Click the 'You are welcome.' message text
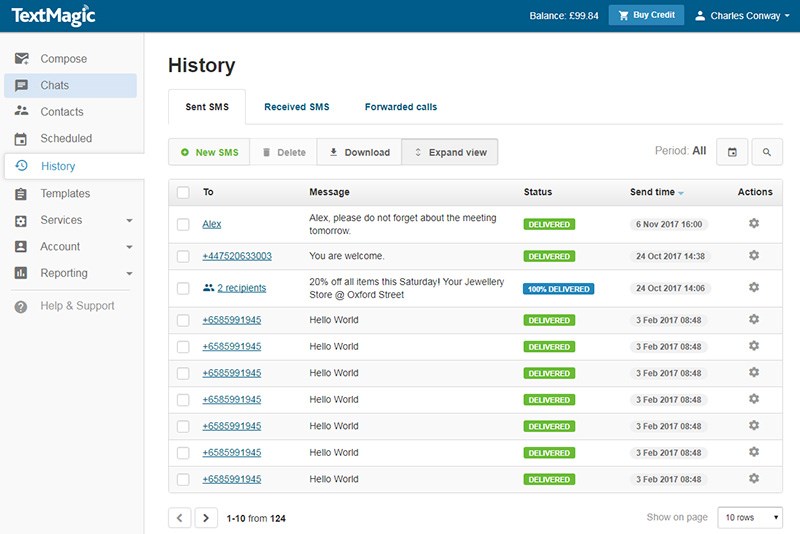Image resolution: width=800 pixels, height=534 pixels. coord(346,256)
